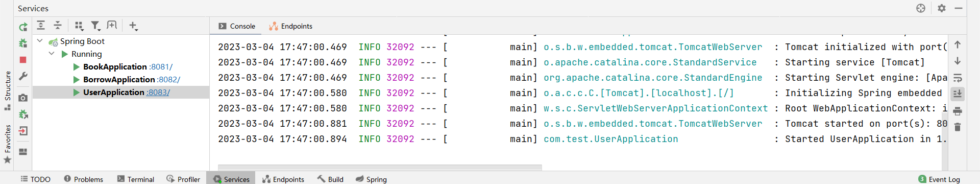Click 'Initializing Spring embedded' log message
This screenshot has height=184, width=980.
(864, 93)
